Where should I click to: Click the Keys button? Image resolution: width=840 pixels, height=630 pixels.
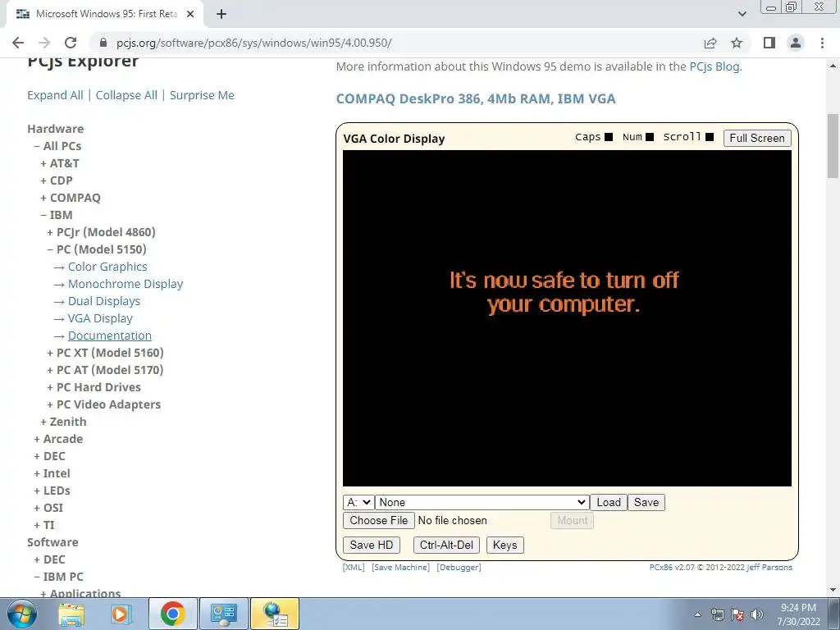point(504,546)
